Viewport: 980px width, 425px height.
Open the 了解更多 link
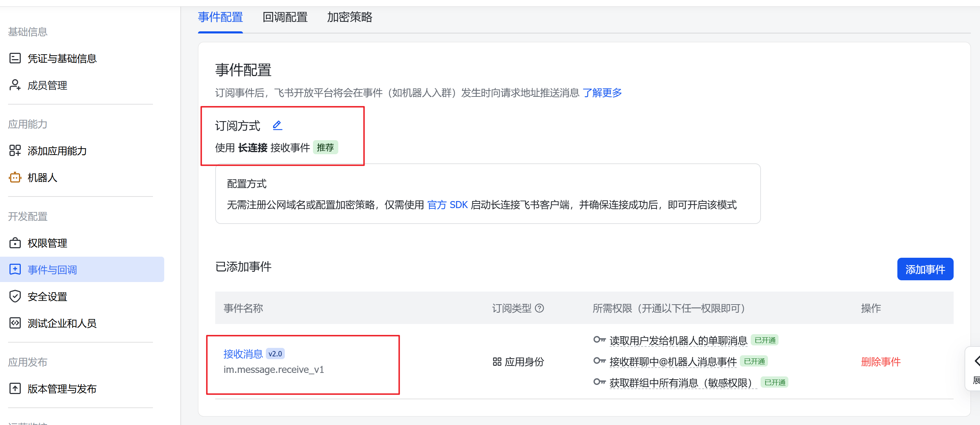602,93
